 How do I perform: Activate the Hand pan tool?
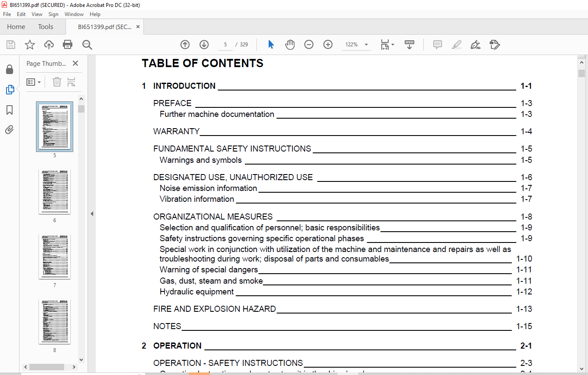(x=290, y=45)
